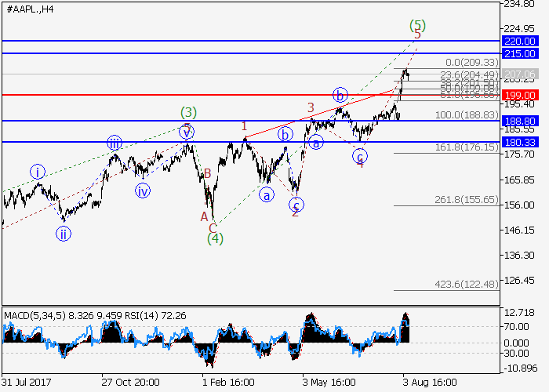The width and height of the screenshot is (549, 392).
Task: Click the 188.80 blue price tag
Action: pyautogui.click(x=519, y=121)
